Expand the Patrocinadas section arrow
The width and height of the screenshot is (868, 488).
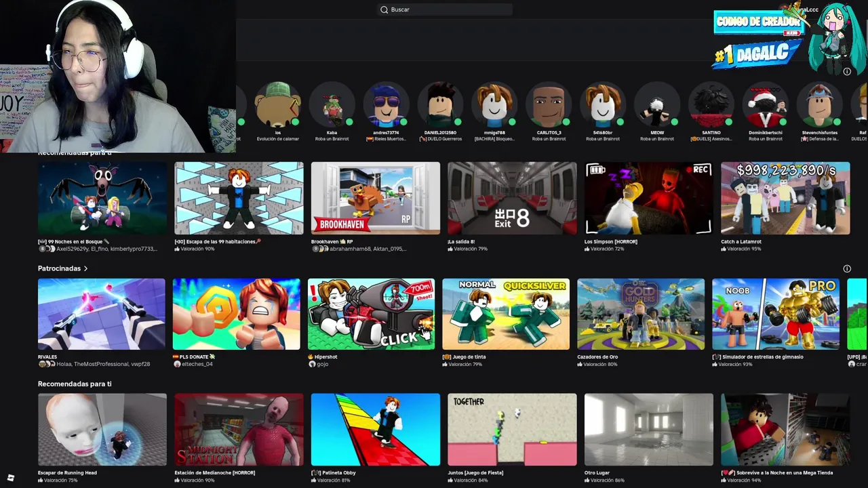coord(85,268)
